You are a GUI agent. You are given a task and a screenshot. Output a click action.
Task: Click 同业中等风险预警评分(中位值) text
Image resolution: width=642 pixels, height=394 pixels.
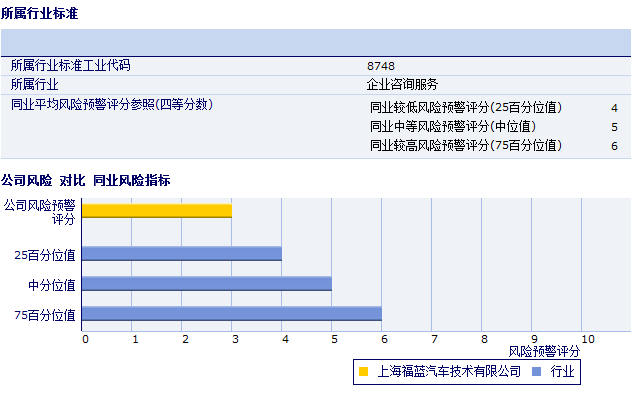(x=453, y=126)
